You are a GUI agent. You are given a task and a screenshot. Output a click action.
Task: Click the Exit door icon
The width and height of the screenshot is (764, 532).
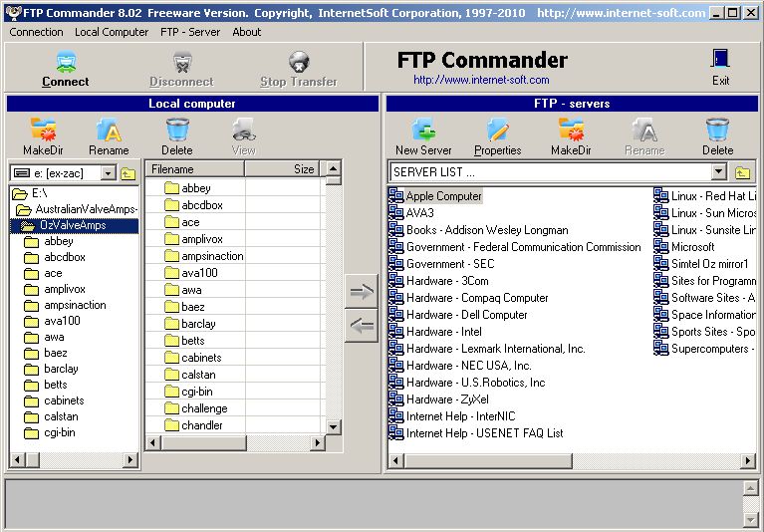click(720, 59)
